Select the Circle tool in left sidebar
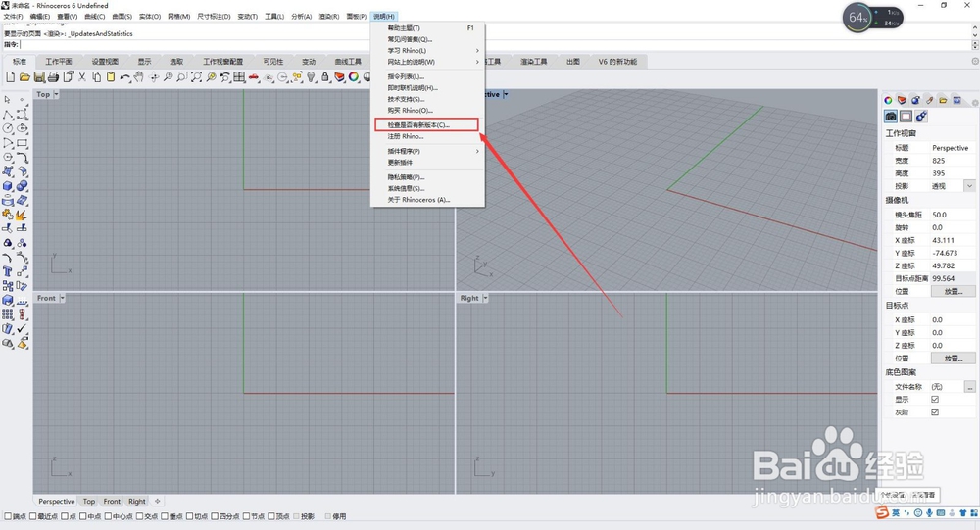Screen dimensions: 980x530 (8, 128)
